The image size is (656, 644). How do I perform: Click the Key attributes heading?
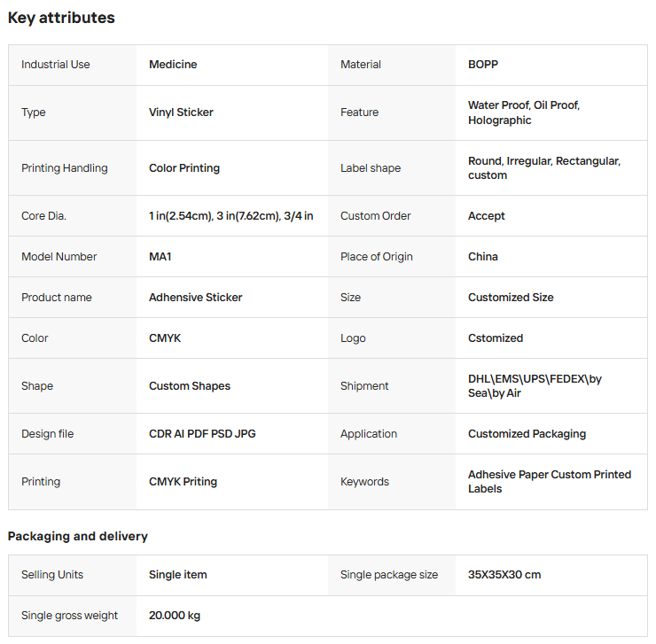point(61,18)
